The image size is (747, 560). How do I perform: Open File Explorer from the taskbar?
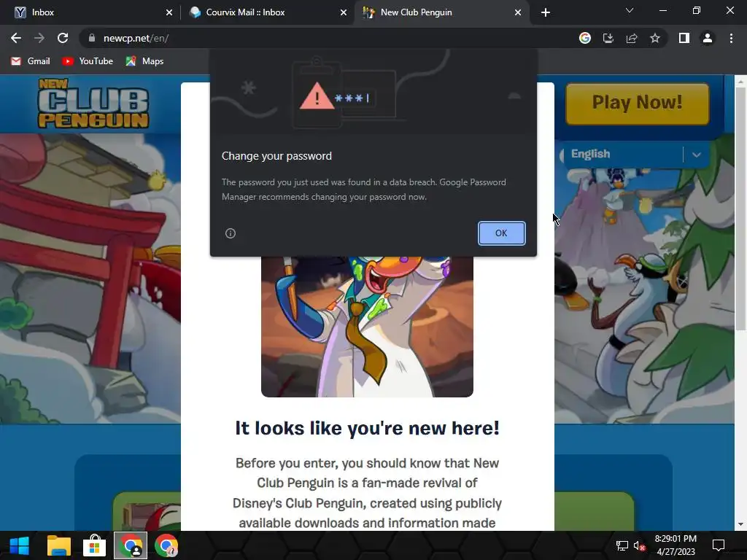pos(59,545)
